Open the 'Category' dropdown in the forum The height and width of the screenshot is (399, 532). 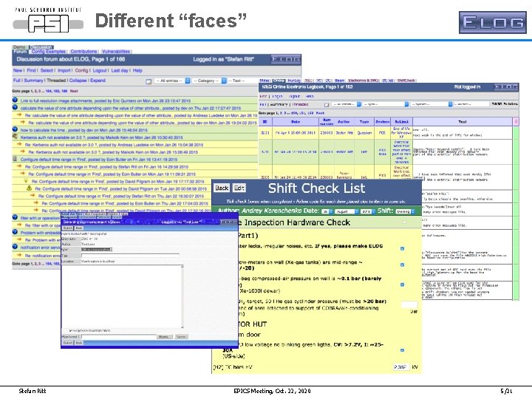209,81
